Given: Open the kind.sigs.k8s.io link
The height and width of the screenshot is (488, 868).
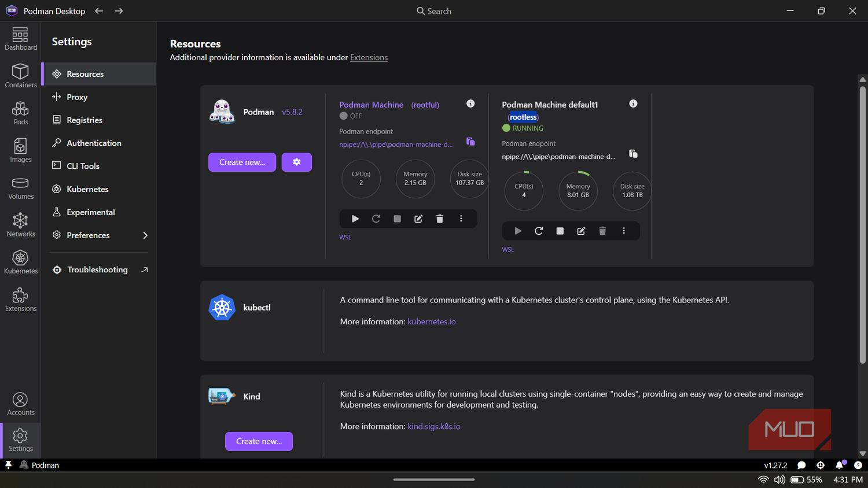Looking at the screenshot, I should tap(434, 426).
